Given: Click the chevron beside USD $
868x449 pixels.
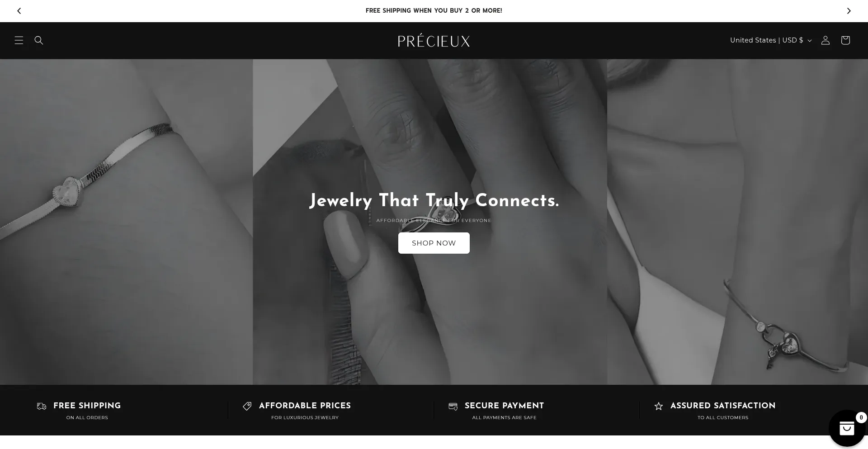Looking at the screenshot, I should (x=810, y=41).
